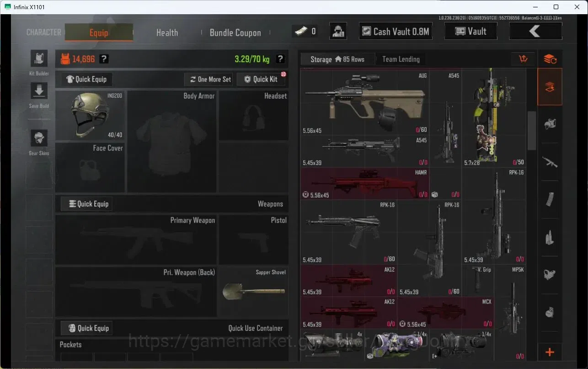Open the Cash Vault 0.8M button
Viewport: 588px width, 369px height.
[x=396, y=31]
